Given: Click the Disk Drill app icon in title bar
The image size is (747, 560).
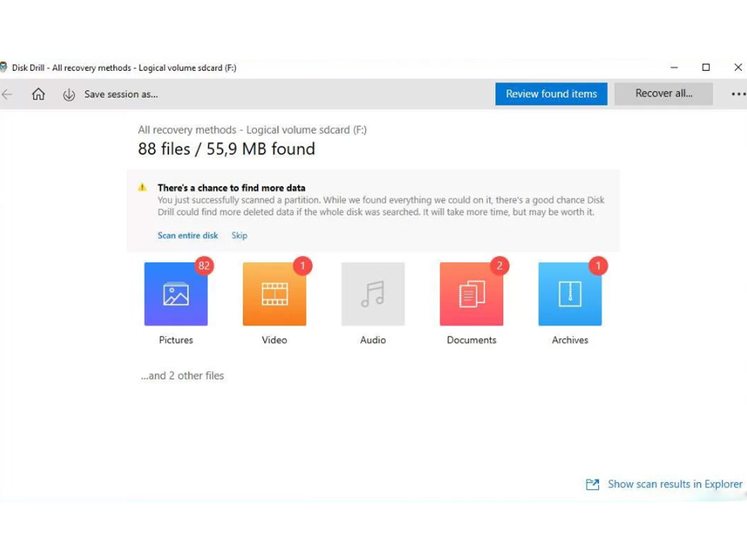Looking at the screenshot, I should [x=3, y=67].
